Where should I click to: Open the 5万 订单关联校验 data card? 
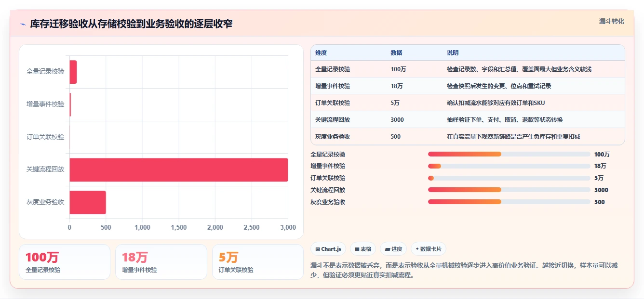[258, 262]
